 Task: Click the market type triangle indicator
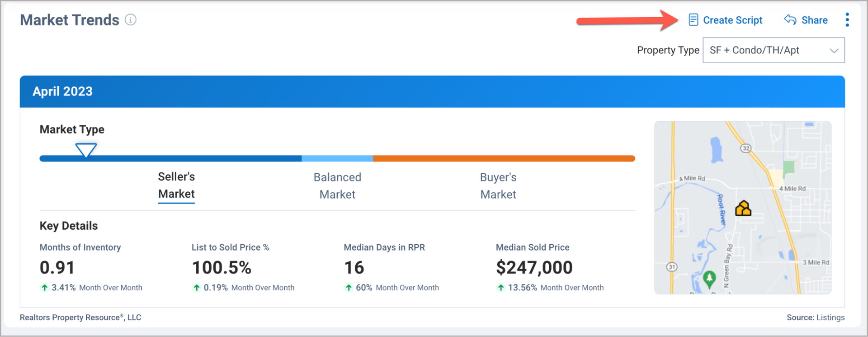point(86,150)
